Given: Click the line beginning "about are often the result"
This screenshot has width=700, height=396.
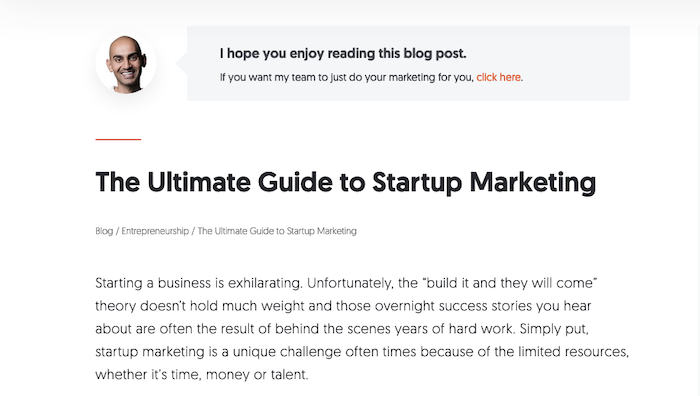Looking at the screenshot, I should 342,329.
